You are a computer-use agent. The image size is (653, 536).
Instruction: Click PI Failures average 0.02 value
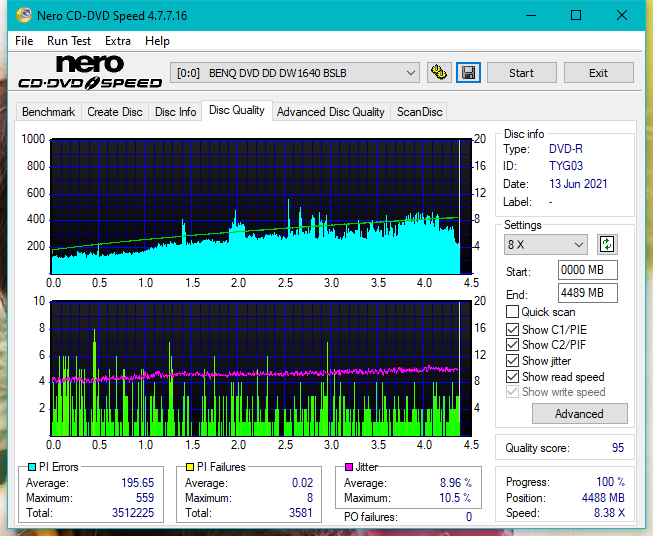tap(302, 483)
